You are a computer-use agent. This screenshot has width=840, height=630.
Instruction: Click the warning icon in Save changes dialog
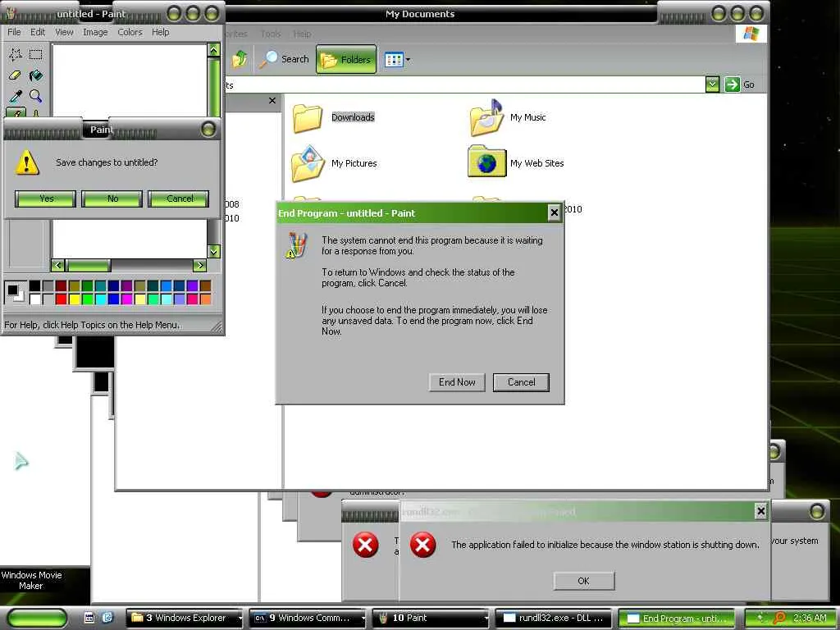pos(27,162)
